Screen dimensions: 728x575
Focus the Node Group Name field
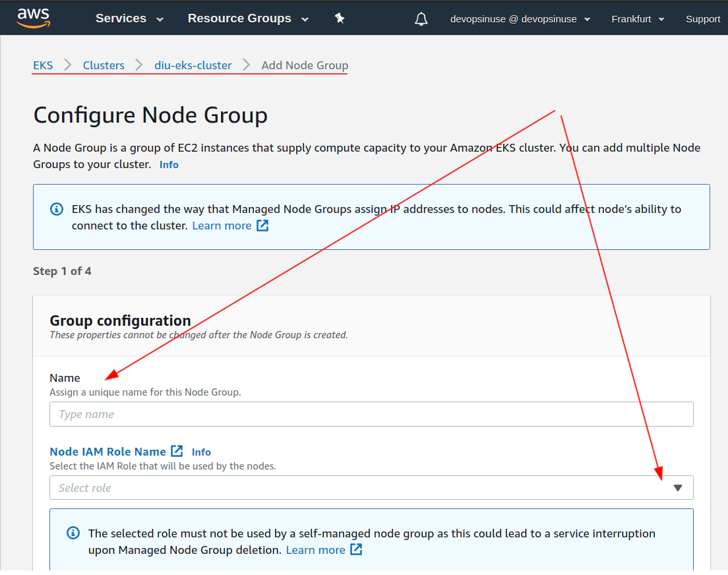pos(371,414)
